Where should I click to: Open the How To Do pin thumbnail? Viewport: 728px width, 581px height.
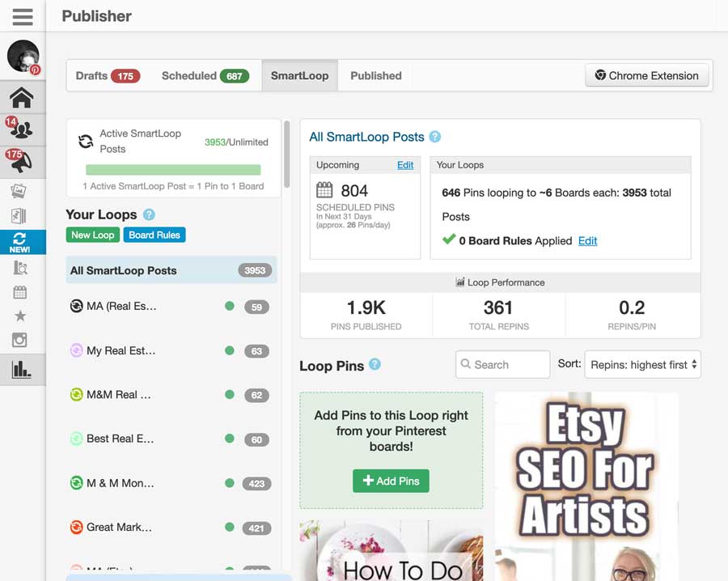click(x=392, y=550)
